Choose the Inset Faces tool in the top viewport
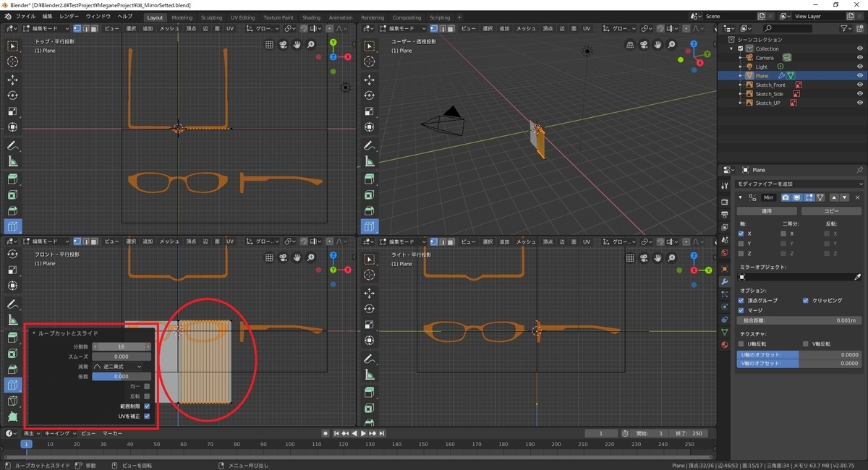868x470 pixels. pos(13,195)
